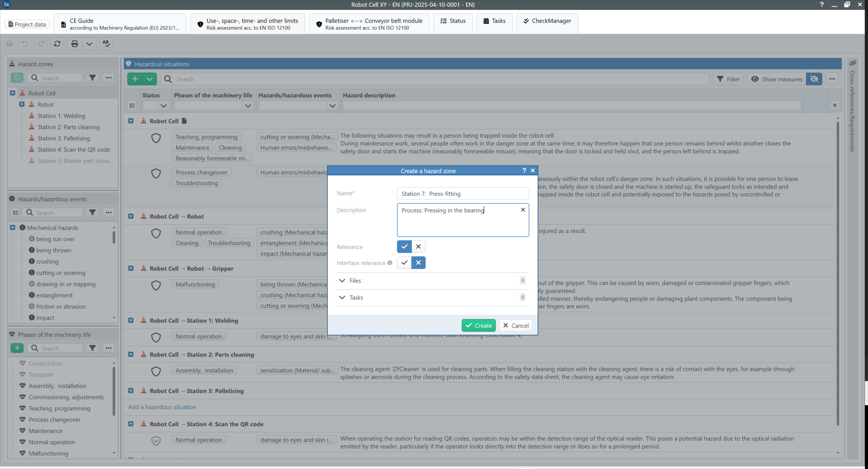Open the Project data tab
Viewport: 868px width, 469px height.
coord(27,24)
